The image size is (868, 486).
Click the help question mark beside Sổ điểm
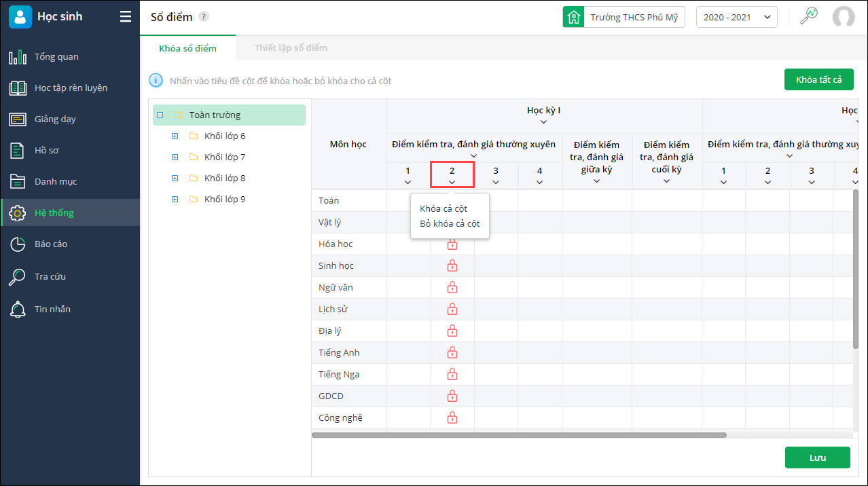click(x=204, y=17)
